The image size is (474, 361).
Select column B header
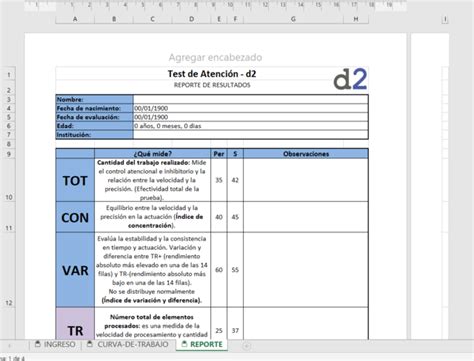[x=114, y=19]
